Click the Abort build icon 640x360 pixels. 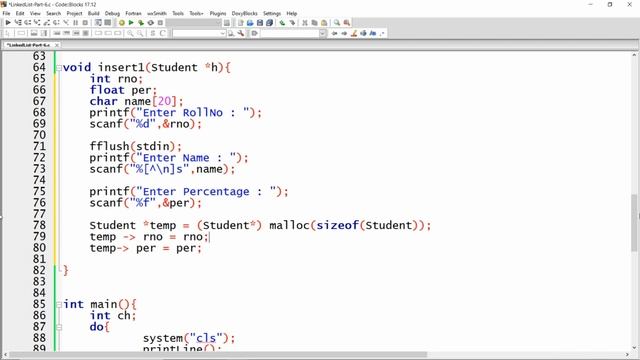pos(160,23)
